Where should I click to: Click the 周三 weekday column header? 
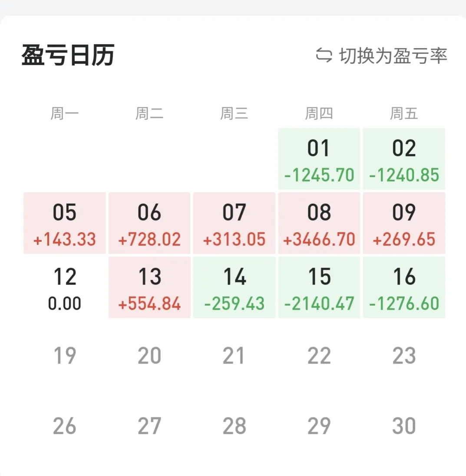point(234,114)
